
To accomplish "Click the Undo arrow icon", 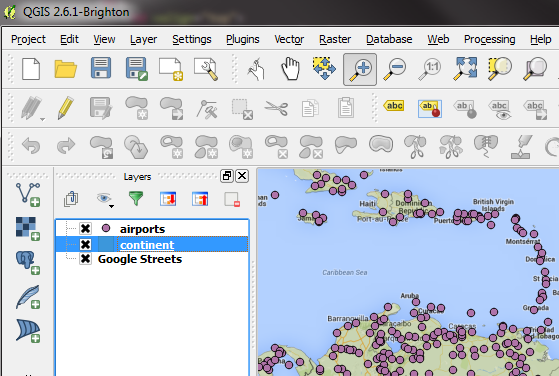I will (x=31, y=146).
